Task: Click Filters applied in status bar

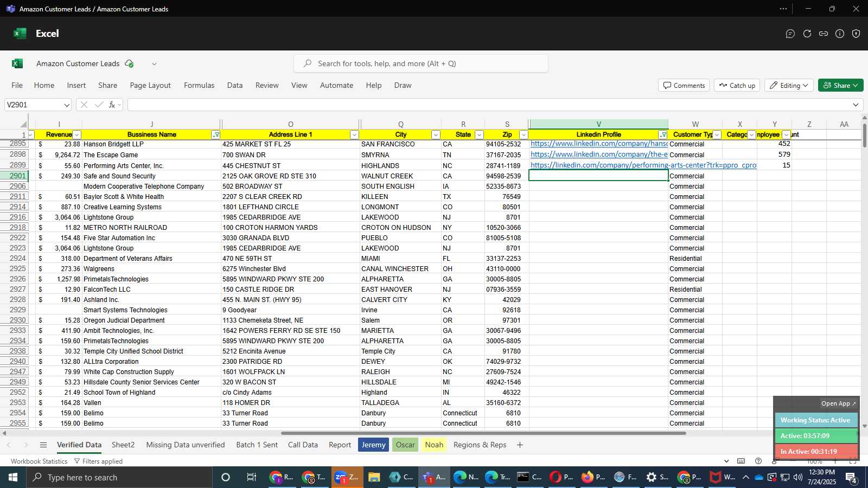Action: (98, 461)
